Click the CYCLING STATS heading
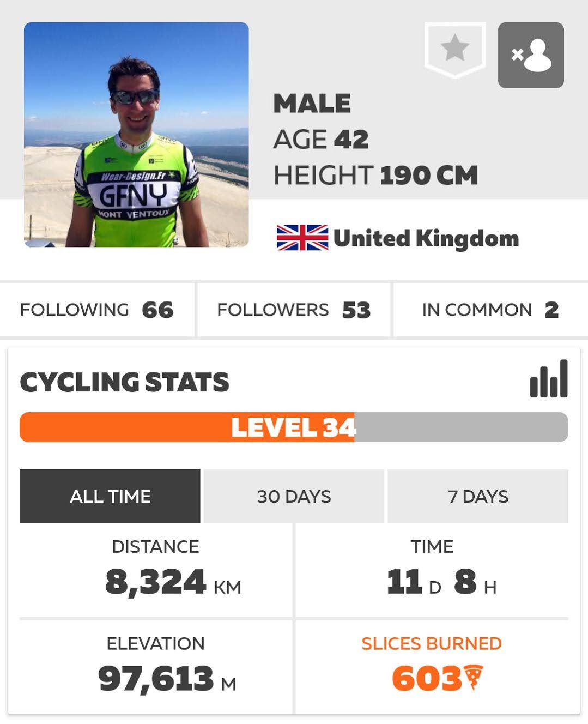The height and width of the screenshot is (724, 588). (124, 382)
